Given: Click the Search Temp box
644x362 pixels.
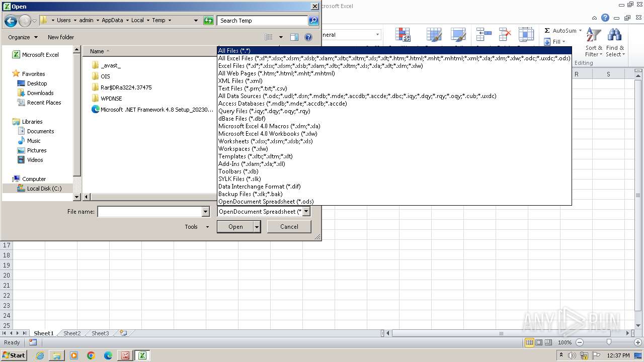Looking at the screenshot, I should coord(263,21).
